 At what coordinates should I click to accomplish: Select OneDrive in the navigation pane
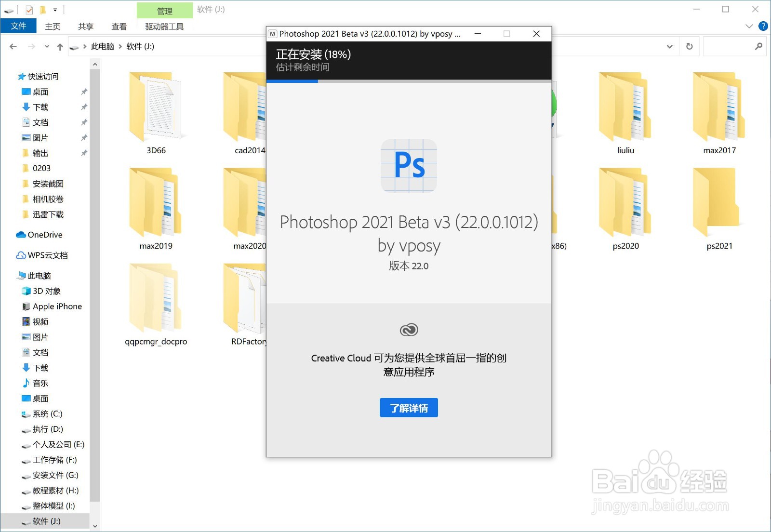click(x=45, y=235)
